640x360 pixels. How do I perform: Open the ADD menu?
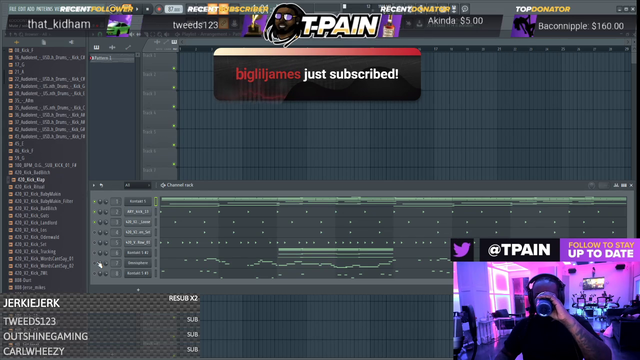(31, 9)
